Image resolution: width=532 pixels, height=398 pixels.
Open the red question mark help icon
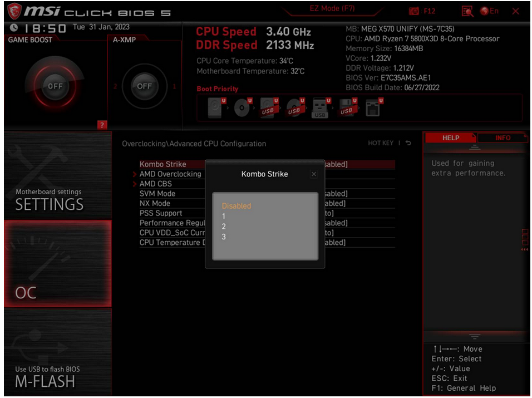[102, 125]
